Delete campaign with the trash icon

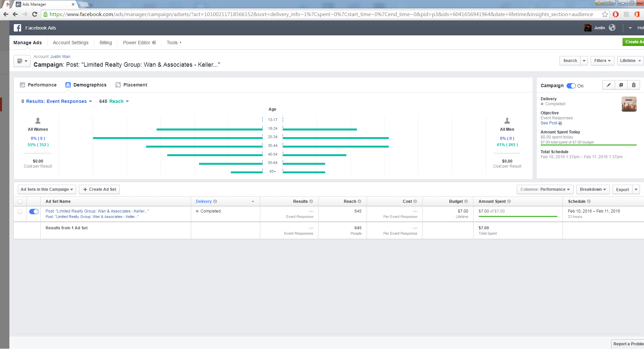[634, 85]
